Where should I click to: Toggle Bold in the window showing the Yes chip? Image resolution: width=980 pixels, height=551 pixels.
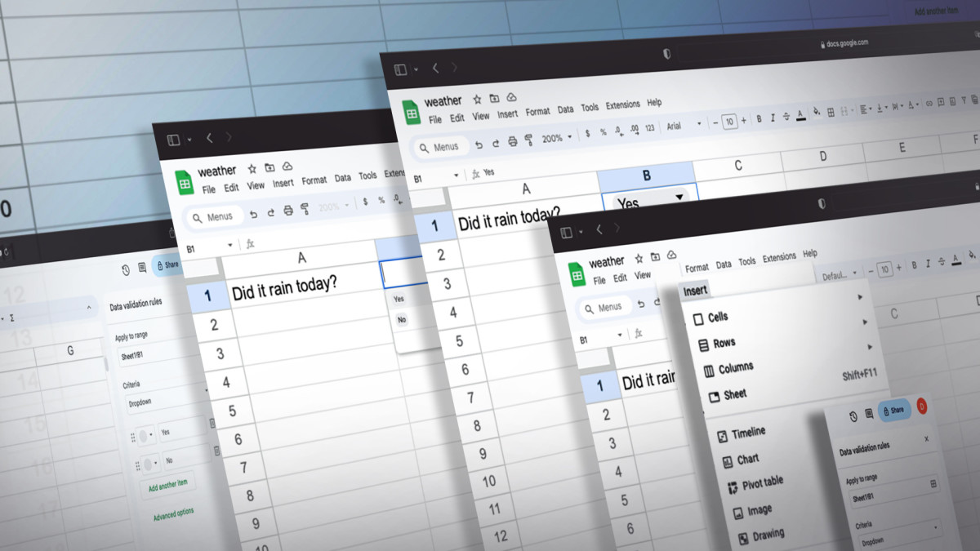point(759,119)
